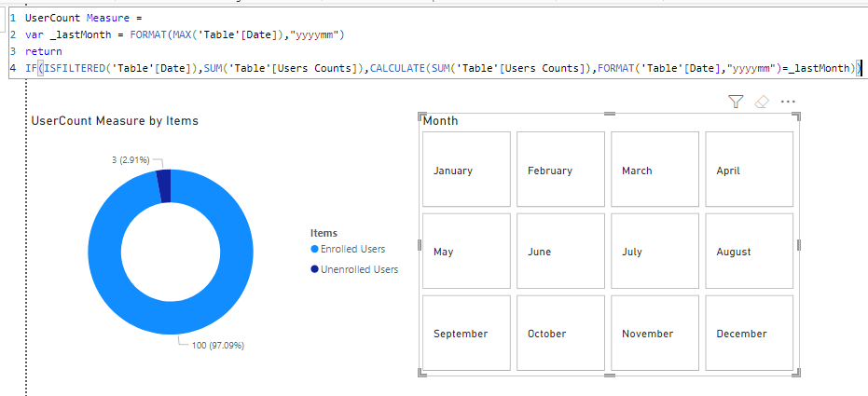The width and height of the screenshot is (868, 396).
Task: Select December in the Month slicer
Action: tap(749, 333)
